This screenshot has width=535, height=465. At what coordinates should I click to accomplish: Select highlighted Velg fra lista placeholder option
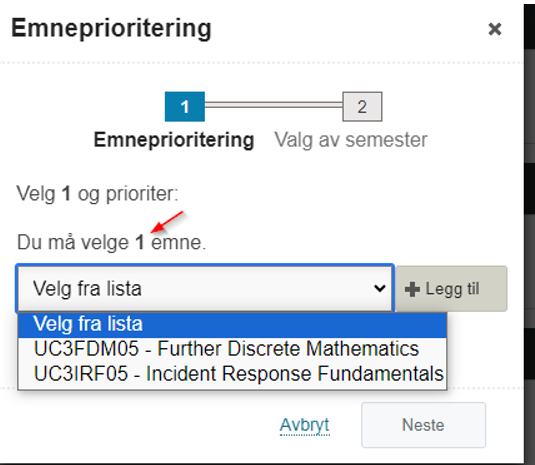tap(232, 324)
